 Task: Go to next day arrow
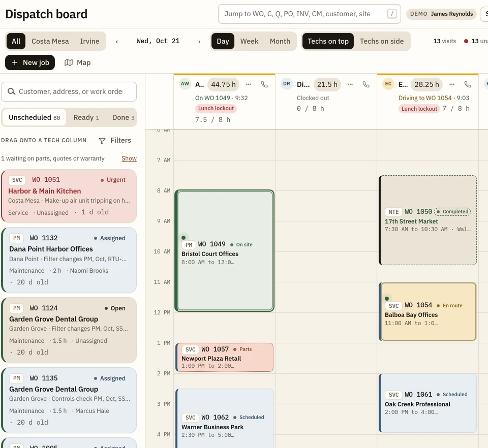(199, 41)
